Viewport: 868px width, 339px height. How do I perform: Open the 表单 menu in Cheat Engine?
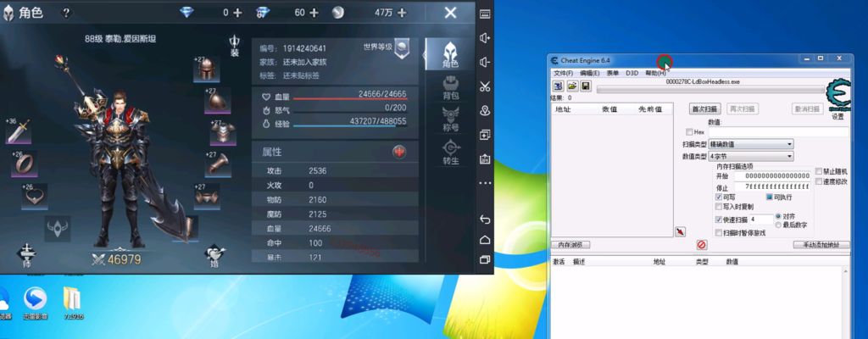pyautogui.click(x=613, y=73)
